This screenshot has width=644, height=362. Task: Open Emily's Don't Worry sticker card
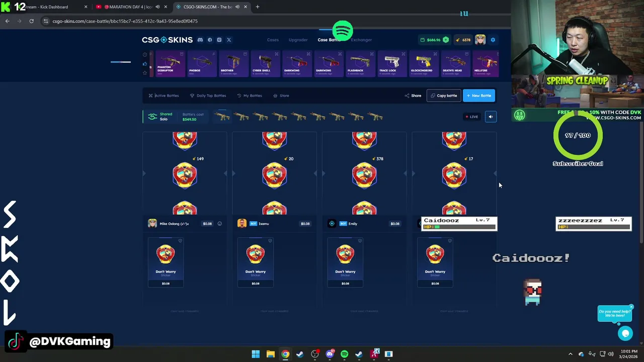(x=345, y=262)
